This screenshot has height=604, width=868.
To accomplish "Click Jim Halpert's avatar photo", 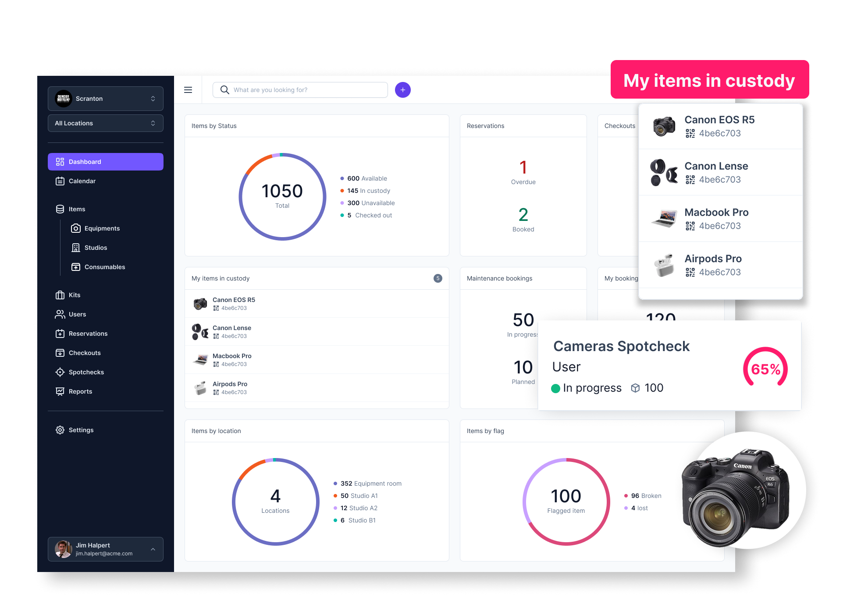I will pyautogui.click(x=64, y=549).
